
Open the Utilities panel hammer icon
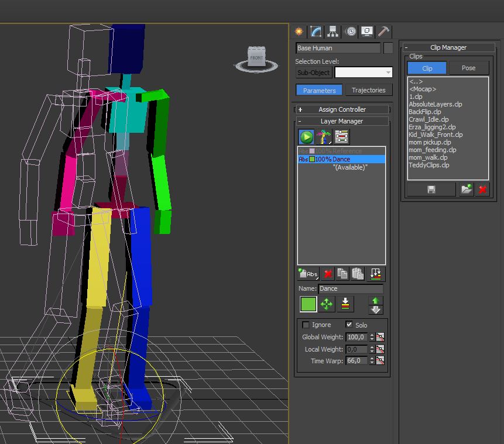[382, 32]
